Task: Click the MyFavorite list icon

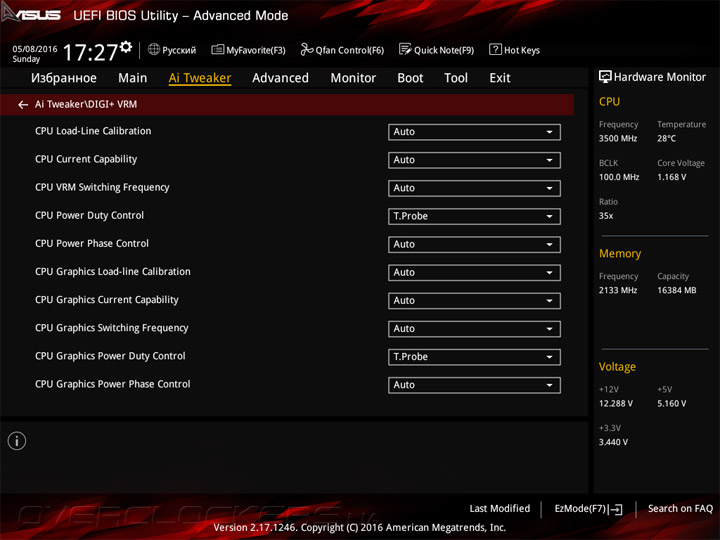Action: pos(218,49)
